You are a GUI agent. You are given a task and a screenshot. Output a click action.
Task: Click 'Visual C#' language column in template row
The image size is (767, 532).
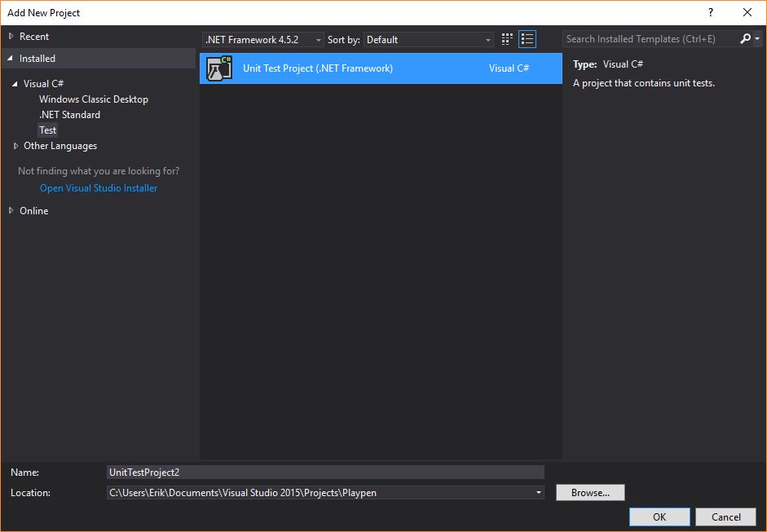point(509,68)
